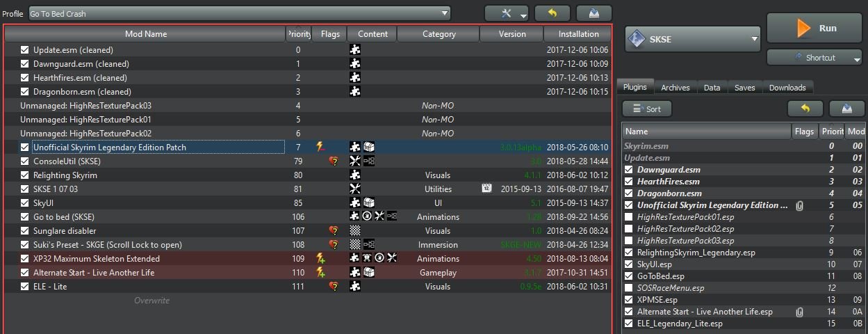Click the create backup icon above the mod list

593,13
